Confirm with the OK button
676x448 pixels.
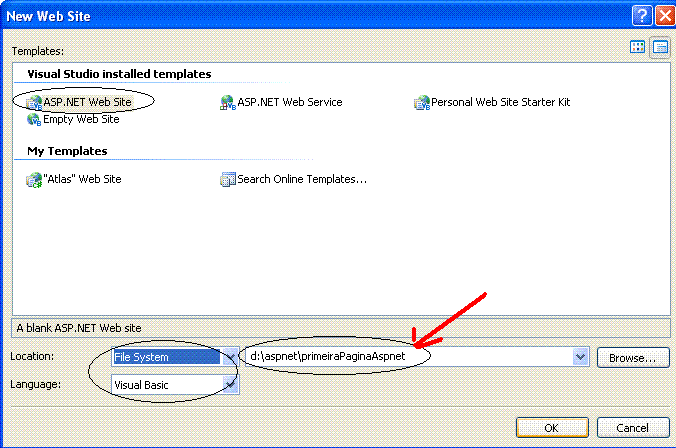552,427
